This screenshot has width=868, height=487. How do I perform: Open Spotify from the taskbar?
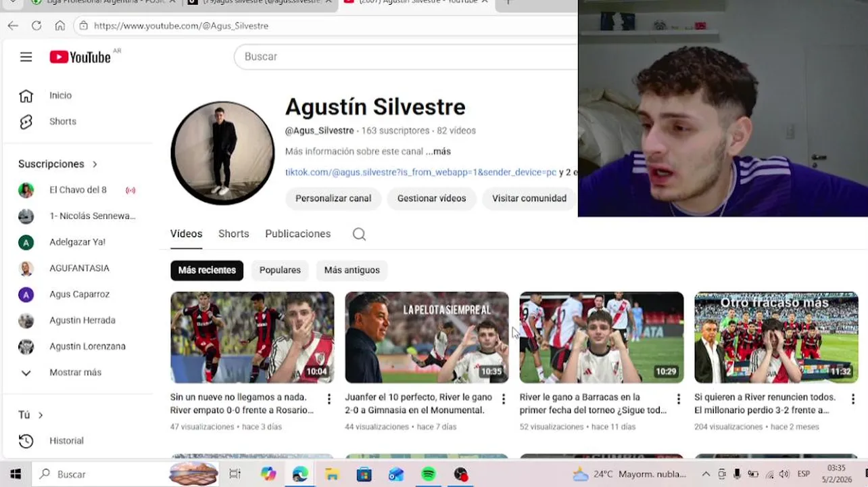coord(429,474)
